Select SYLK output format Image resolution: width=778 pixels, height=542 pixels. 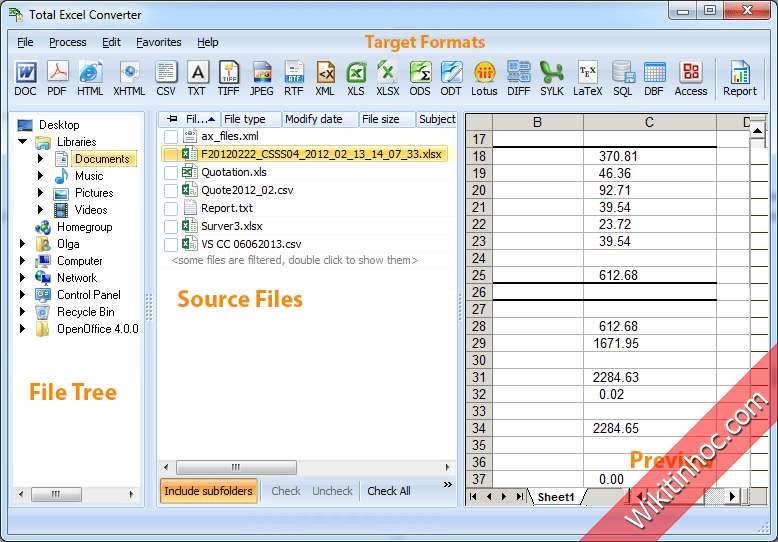point(552,78)
